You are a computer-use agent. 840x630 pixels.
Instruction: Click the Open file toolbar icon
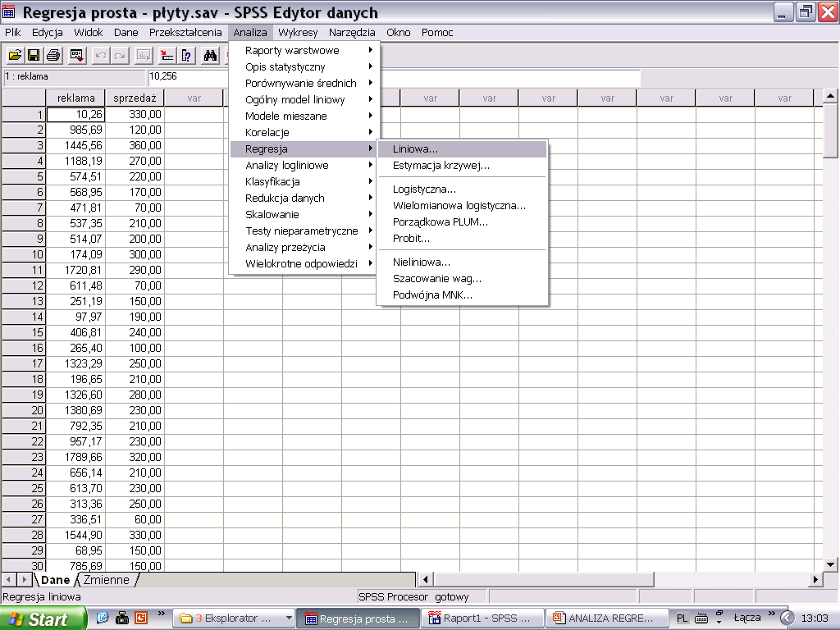16,56
